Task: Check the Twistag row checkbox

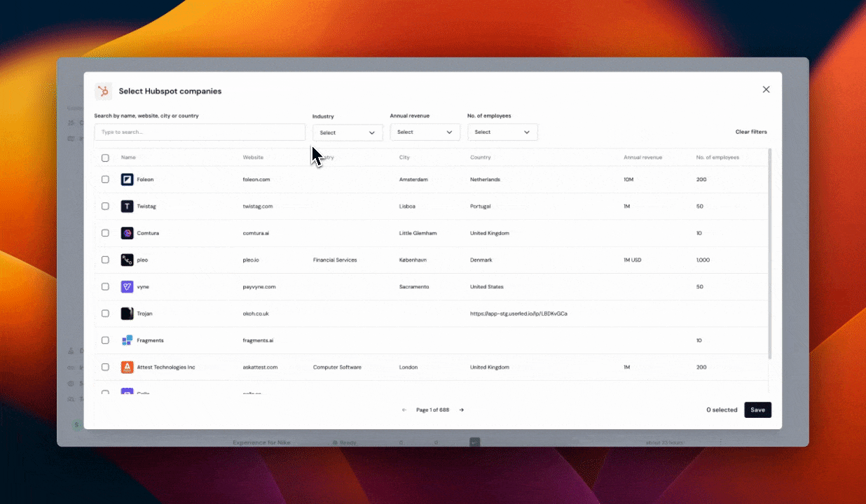Action: click(105, 206)
